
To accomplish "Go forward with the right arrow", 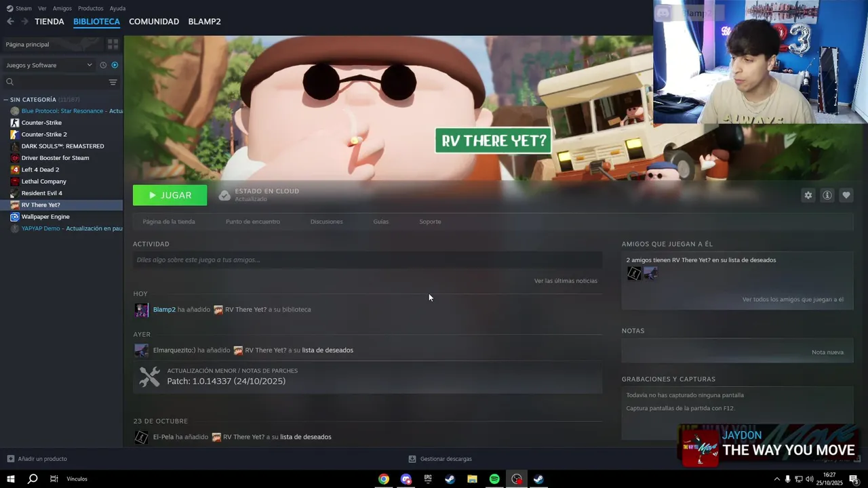I will click(x=24, y=22).
